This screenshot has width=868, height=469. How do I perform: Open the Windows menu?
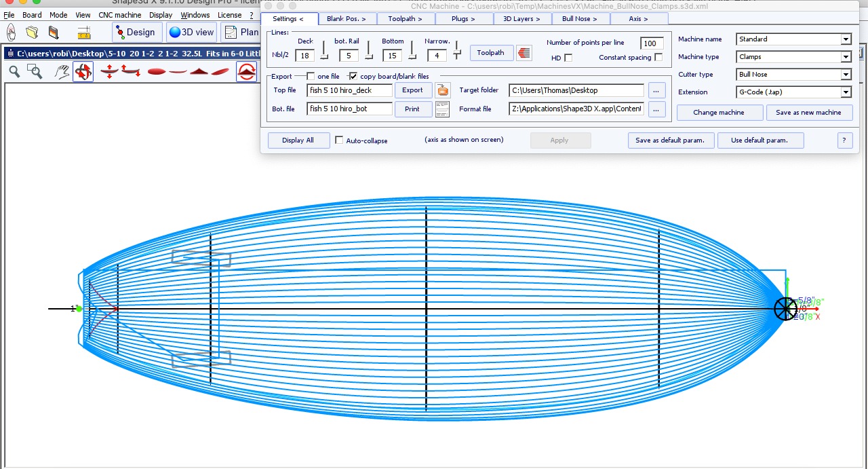[x=195, y=15]
